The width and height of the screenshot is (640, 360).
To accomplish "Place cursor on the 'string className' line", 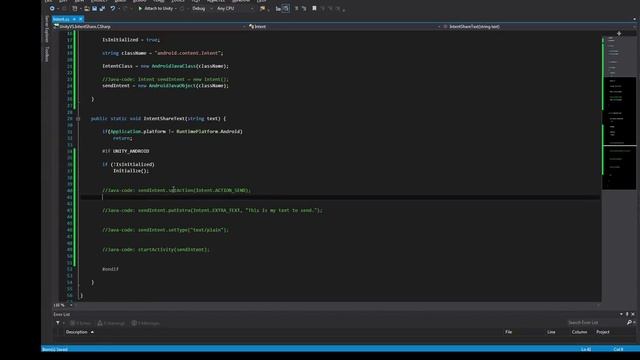I will tap(162, 53).
